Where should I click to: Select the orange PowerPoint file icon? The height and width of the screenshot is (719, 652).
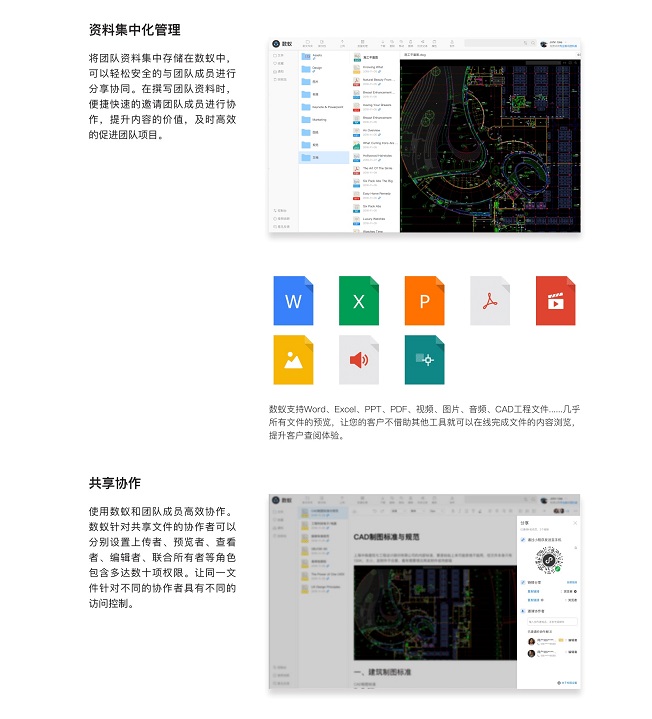(x=424, y=299)
